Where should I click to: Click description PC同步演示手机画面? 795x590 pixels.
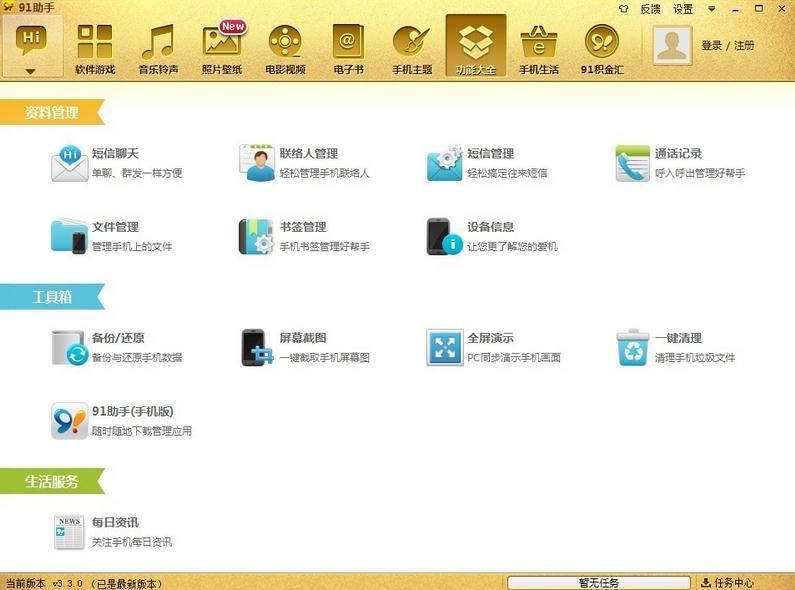pyautogui.click(x=514, y=358)
